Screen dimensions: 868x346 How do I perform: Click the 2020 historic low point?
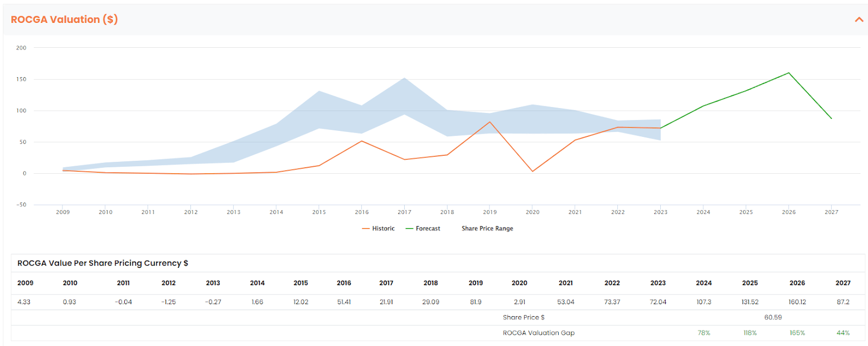click(532, 172)
